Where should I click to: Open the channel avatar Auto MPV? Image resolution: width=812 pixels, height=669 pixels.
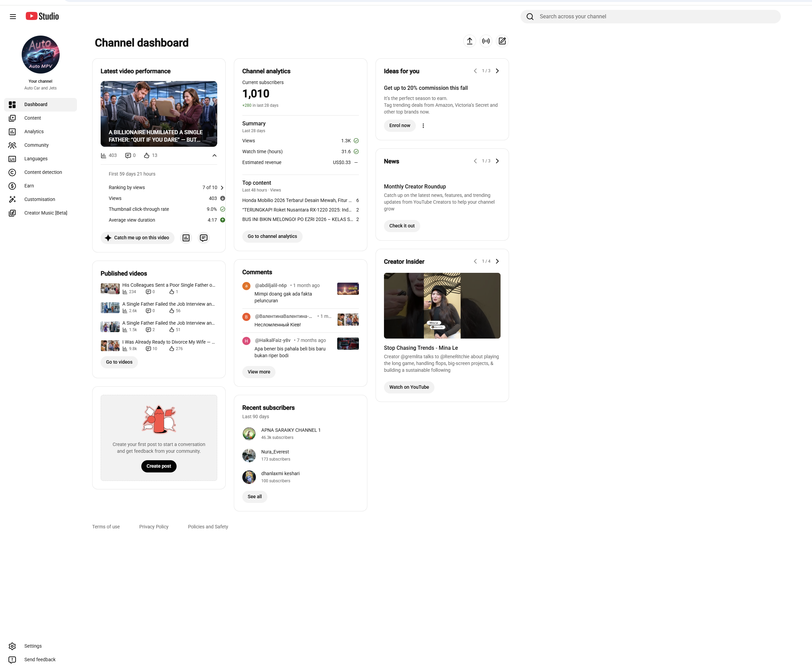point(40,55)
